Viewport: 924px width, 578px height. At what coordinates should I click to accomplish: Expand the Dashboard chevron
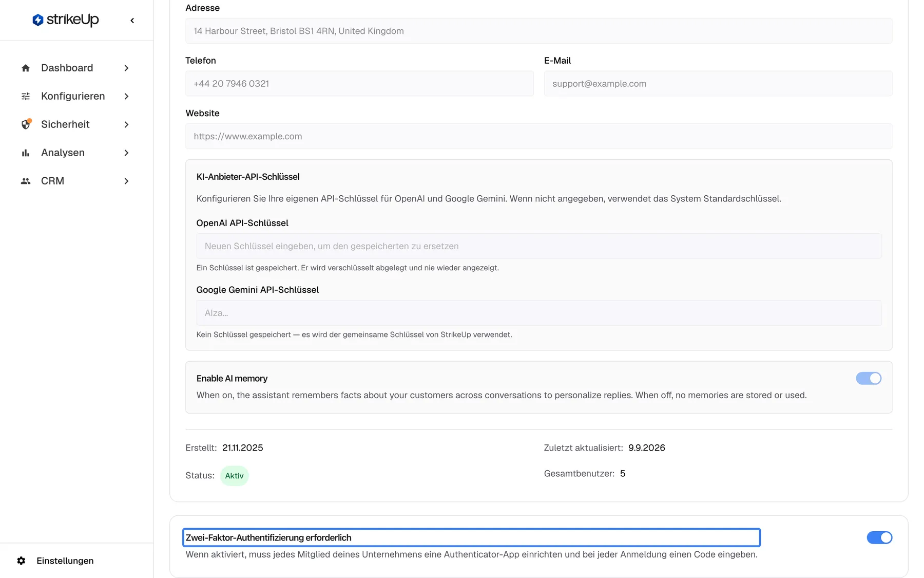[126, 68]
